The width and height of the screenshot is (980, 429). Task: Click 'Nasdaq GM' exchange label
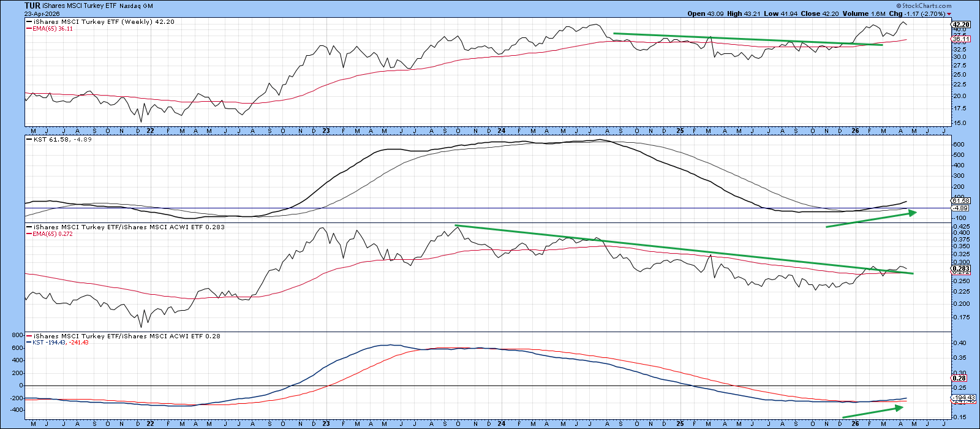point(136,6)
